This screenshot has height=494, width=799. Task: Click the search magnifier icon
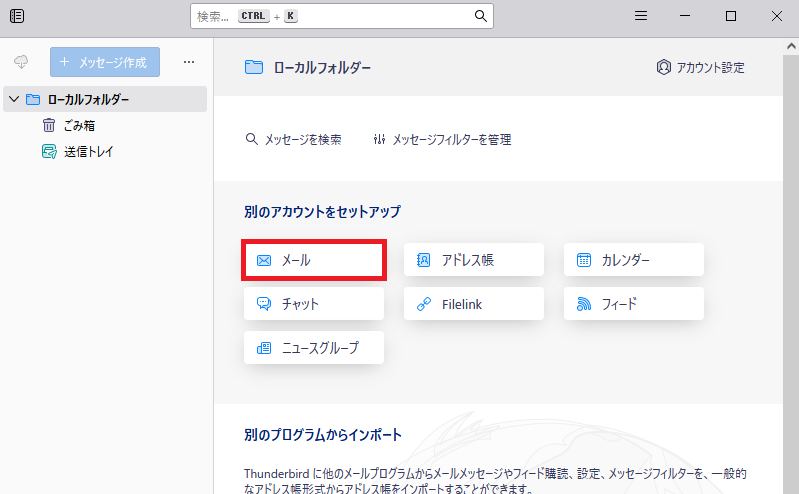480,16
